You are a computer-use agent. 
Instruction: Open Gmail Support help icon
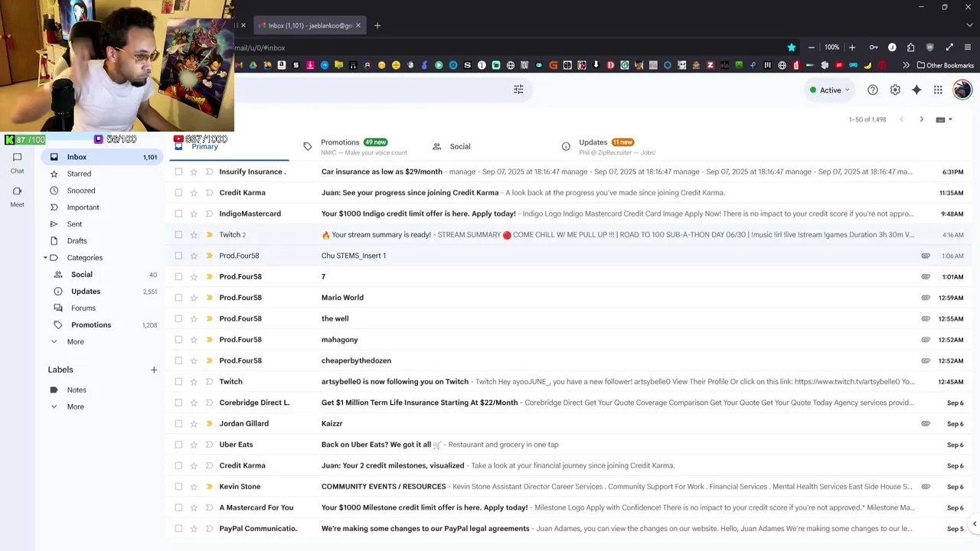coord(873,90)
